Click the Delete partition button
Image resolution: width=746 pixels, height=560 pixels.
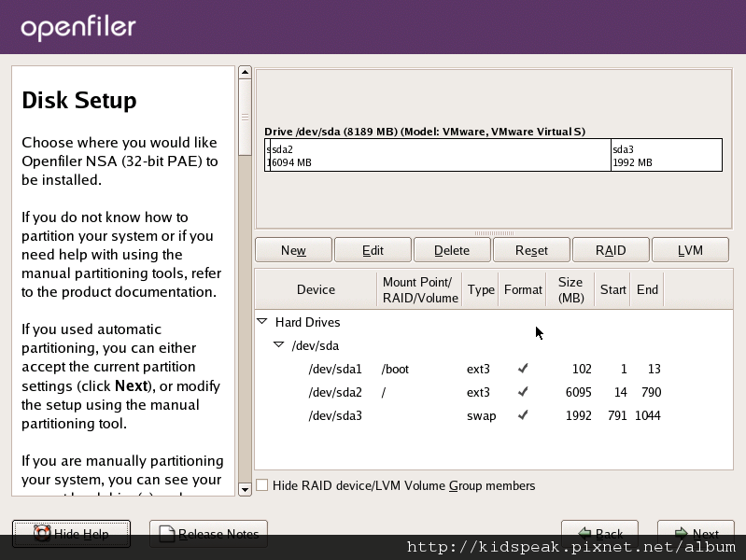pos(452,250)
